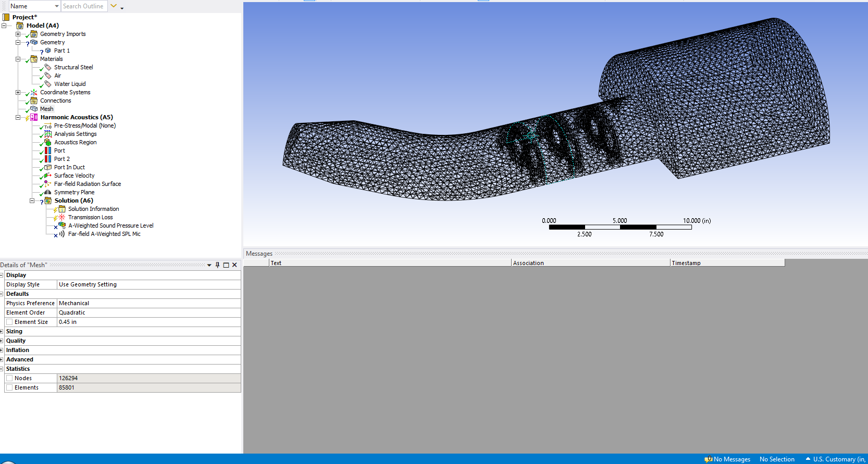Expand the Coordinate Systems tree node

point(18,92)
